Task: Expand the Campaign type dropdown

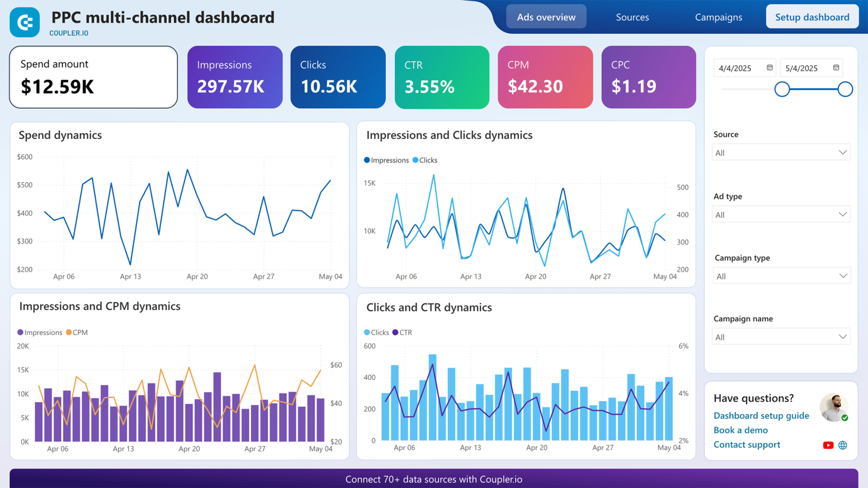Action: pos(781,275)
